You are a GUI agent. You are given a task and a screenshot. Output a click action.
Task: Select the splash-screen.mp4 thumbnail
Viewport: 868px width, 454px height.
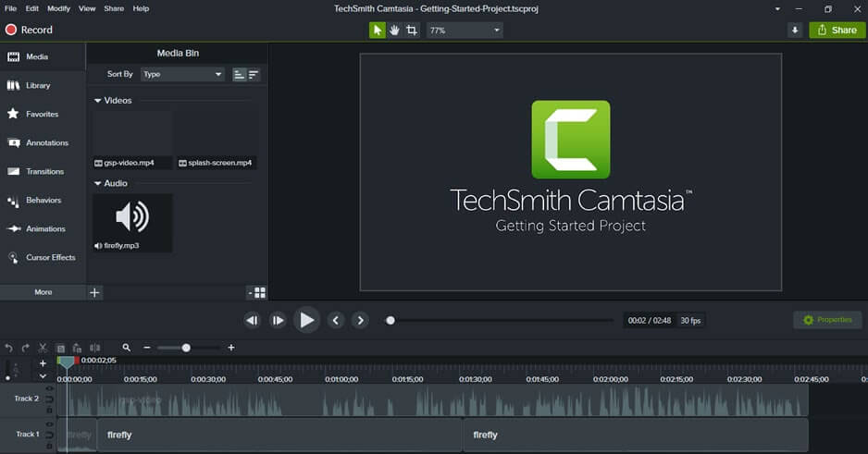[217, 140]
